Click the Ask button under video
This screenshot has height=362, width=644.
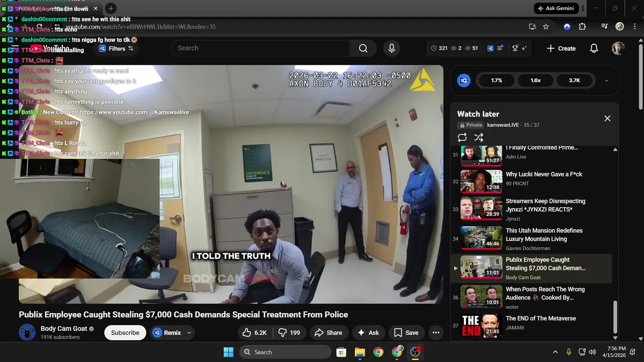(368, 332)
